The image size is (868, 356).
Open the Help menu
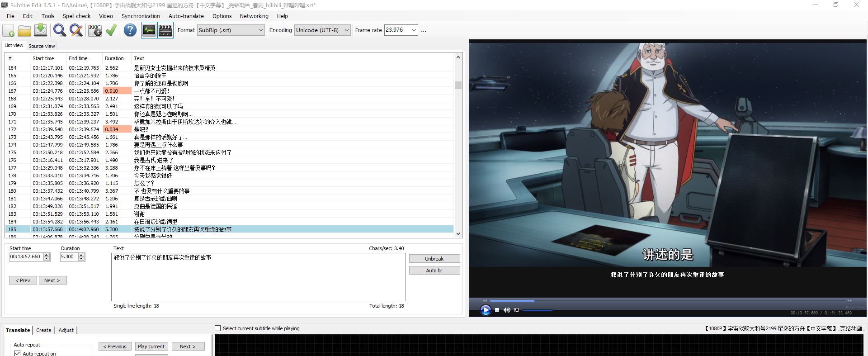(282, 16)
